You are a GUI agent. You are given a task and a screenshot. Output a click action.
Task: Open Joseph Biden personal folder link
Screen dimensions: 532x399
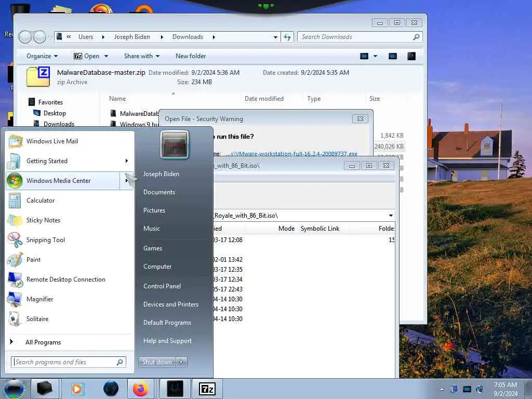[161, 174]
